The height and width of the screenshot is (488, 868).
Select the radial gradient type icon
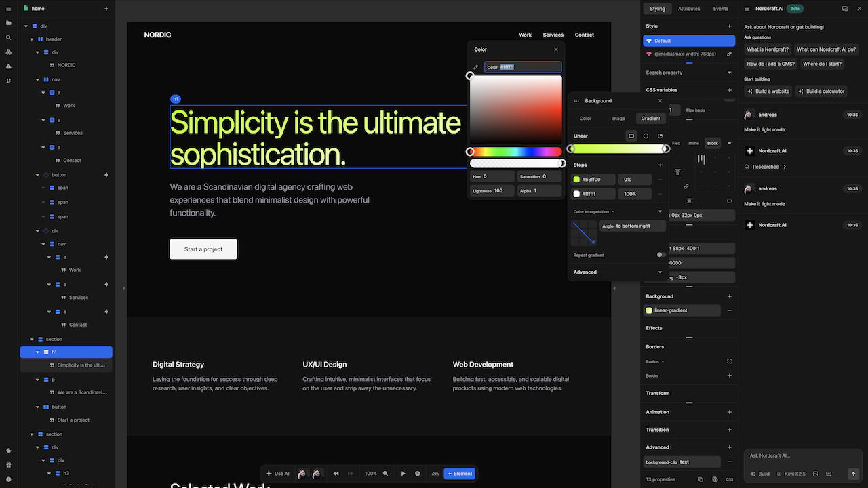[646, 136]
